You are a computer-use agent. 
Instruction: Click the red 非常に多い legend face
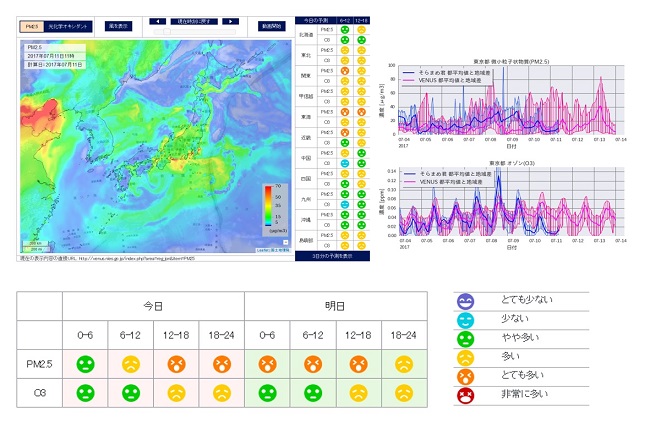(x=466, y=396)
